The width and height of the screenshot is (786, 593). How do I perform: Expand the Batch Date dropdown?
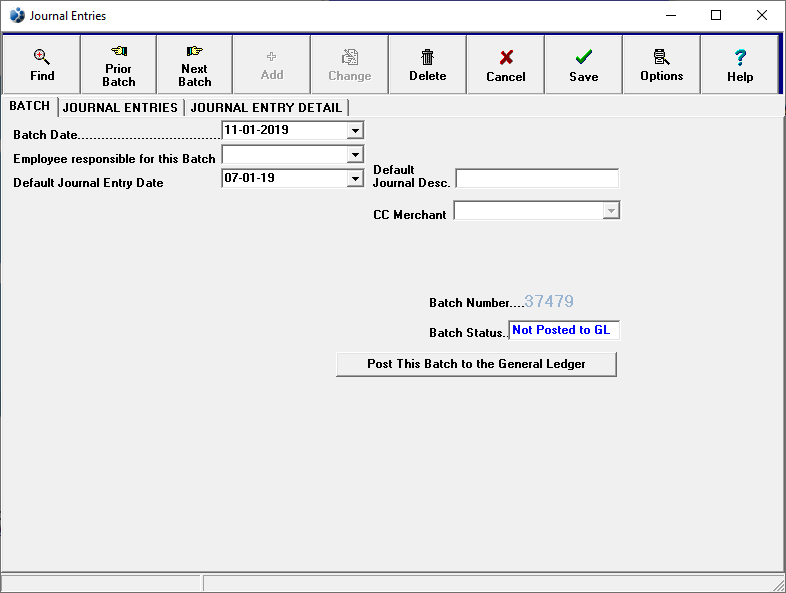click(355, 130)
